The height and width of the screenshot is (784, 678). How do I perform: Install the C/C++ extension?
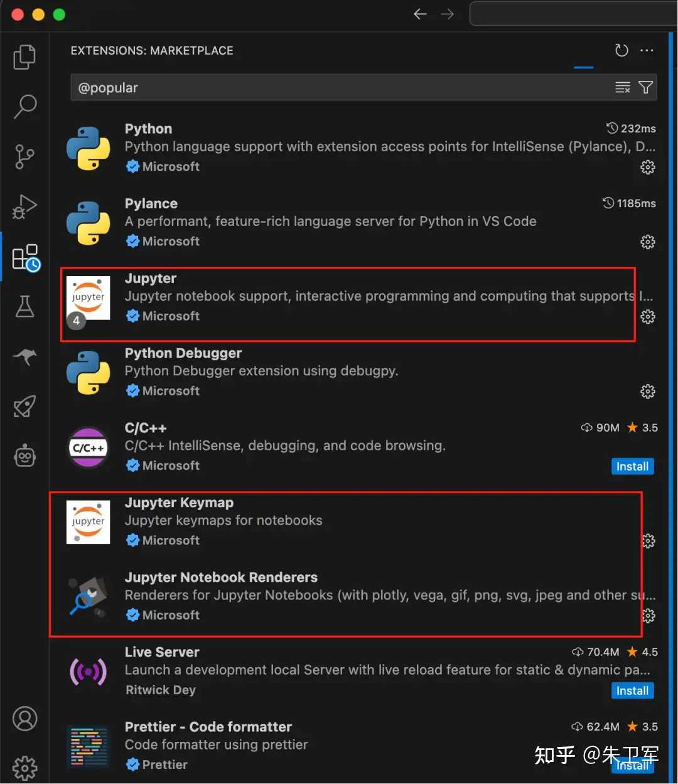click(632, 466)
